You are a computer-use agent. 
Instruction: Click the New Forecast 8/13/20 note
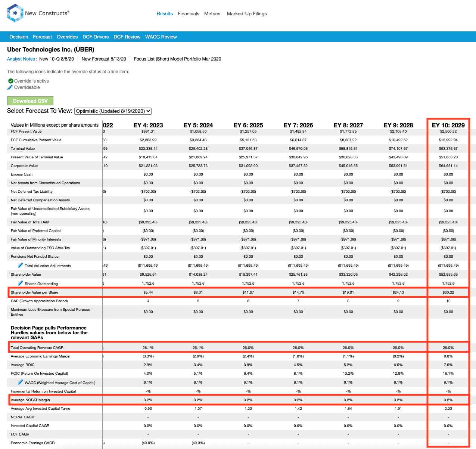point(104,59)
